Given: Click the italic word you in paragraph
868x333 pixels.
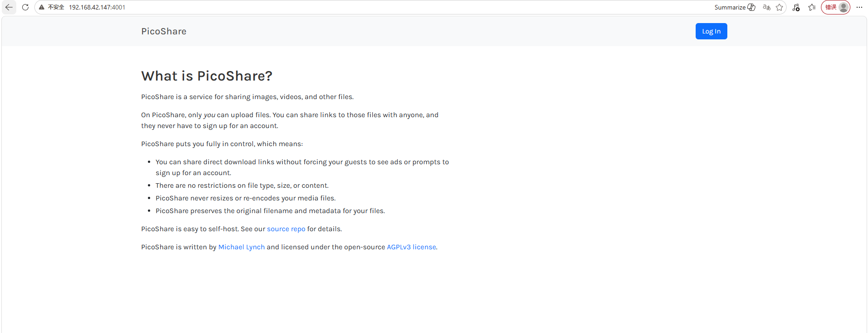Looking at the screenshot, I should point(209,115).
